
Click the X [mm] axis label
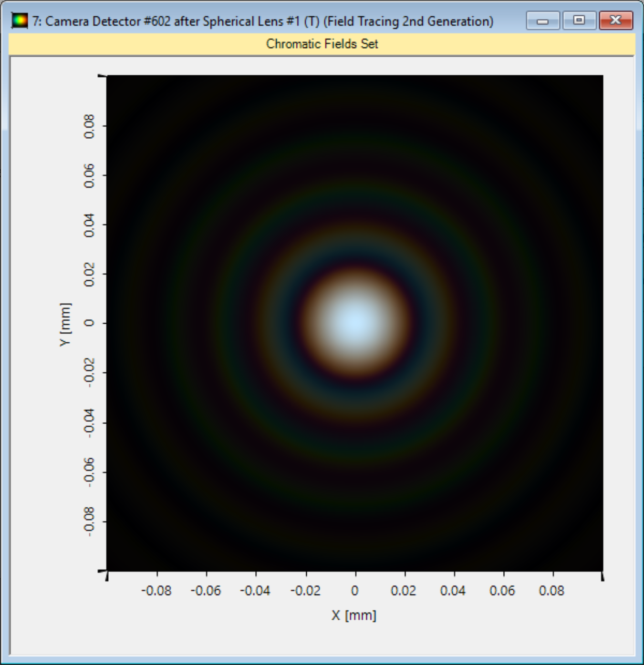coord(354,615)
